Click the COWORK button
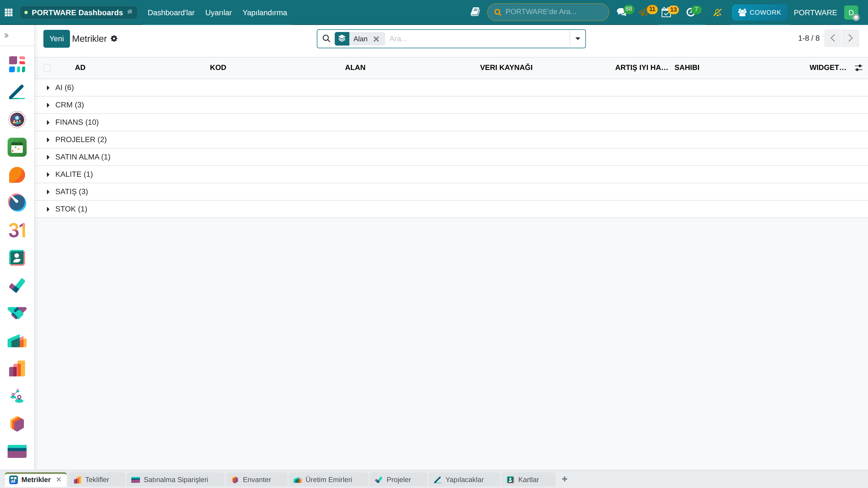Viewport: 868px width, 488px height. tap(759, 12)
